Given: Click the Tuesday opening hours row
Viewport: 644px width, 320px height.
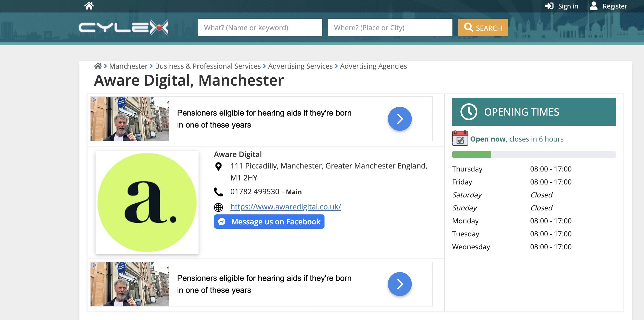Looking at the screenshot, I should click(x=534, y=234).
